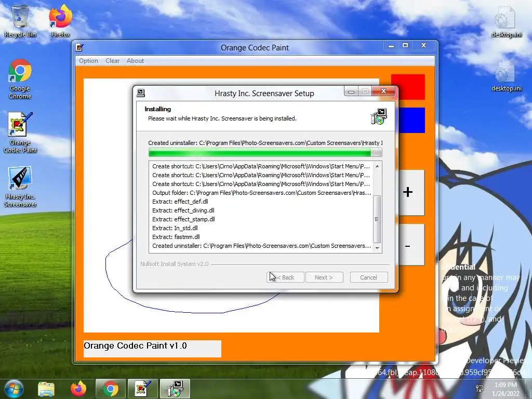Switch to Orange Codec Paint taskbar button
The width and height of the screenshot is (532, 399).
143,389
